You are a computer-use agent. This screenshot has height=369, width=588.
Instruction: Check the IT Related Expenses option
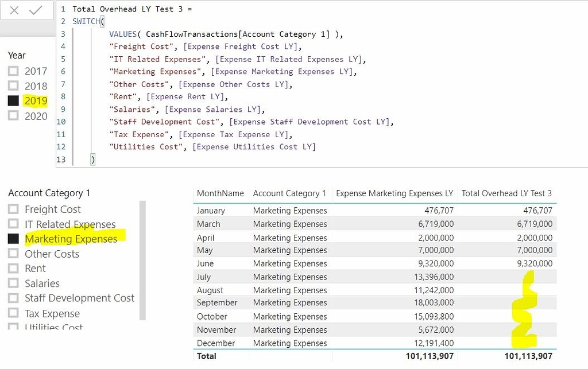tap(14, 224)
